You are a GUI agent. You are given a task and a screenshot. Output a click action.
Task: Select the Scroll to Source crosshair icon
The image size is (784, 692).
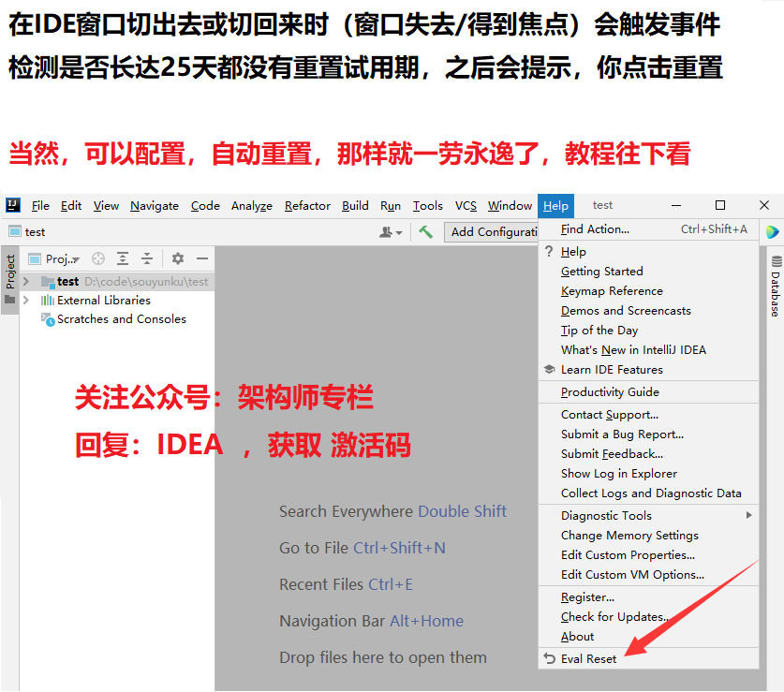97,258
